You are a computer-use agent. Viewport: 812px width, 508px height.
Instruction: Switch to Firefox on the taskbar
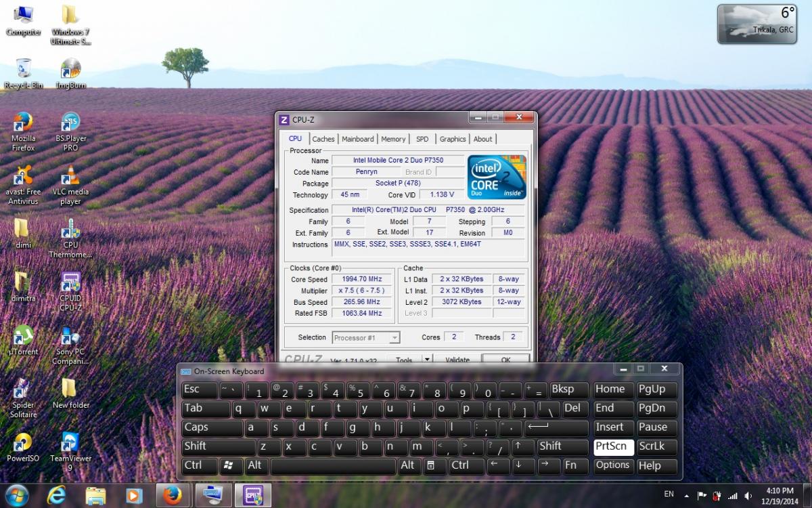coord(175,495)
